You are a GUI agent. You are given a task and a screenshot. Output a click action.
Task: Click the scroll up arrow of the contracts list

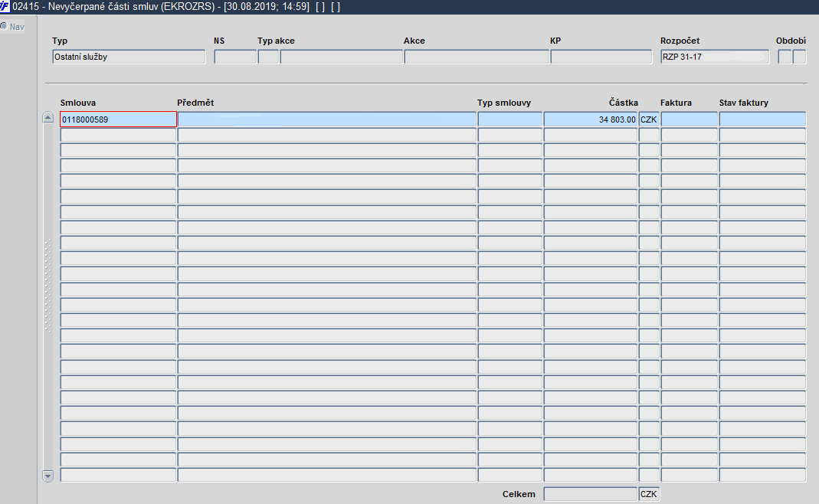[48, 117]
